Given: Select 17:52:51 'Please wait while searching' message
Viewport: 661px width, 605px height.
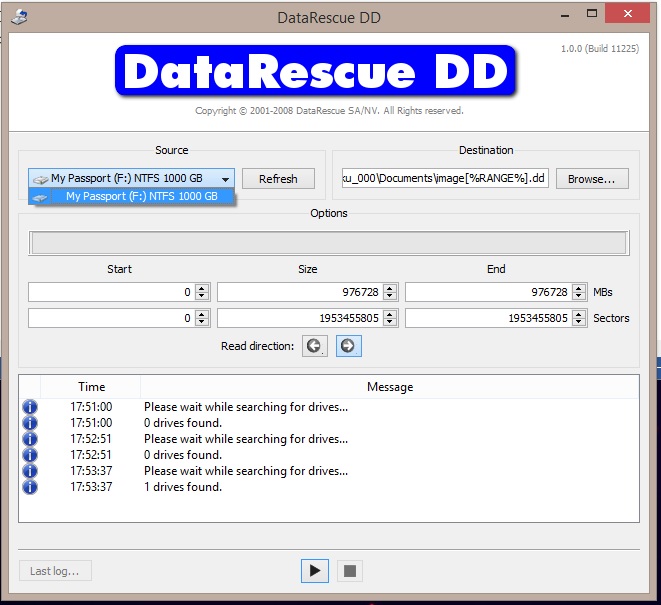Looking at the screenshot, I should point(246,439).
